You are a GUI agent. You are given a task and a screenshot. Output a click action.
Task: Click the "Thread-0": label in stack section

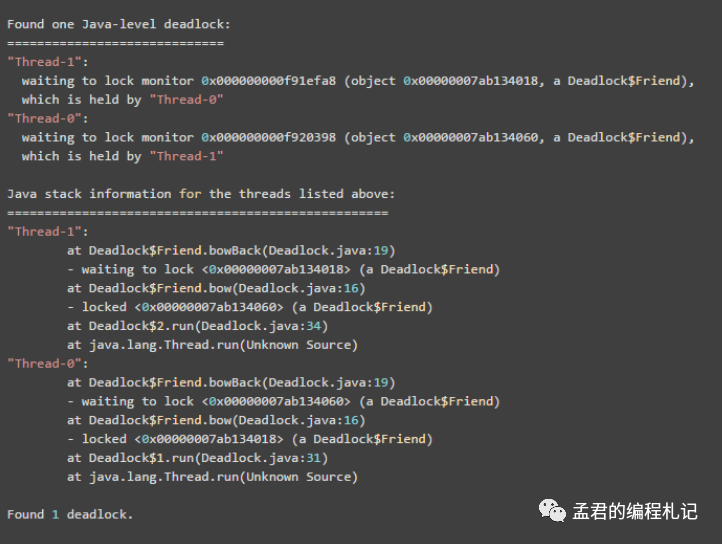point(47,363)
